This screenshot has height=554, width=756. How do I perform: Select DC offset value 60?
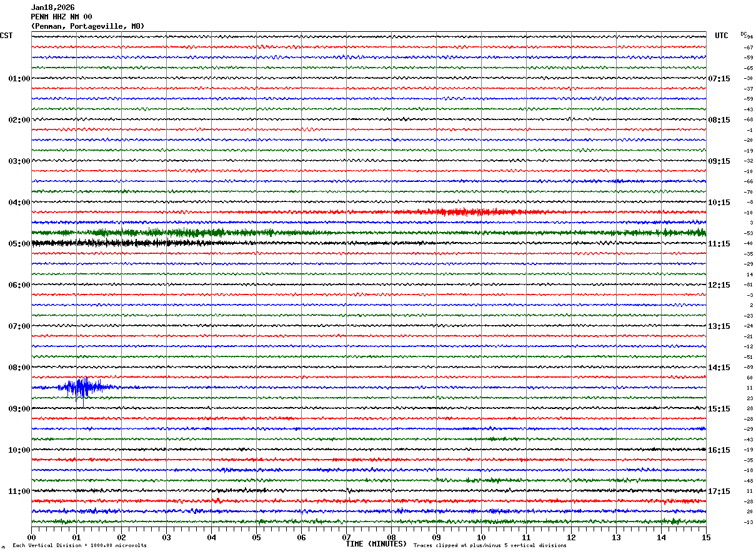click(749, 378)
